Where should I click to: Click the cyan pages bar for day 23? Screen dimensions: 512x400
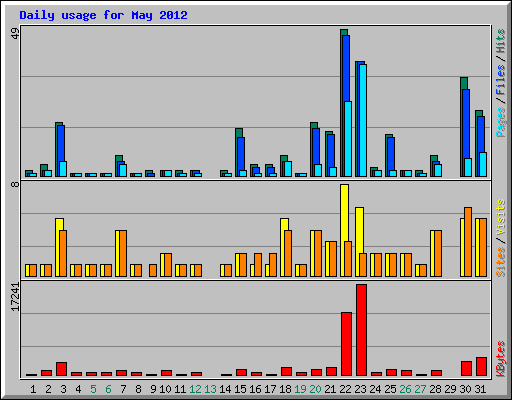pyautogui.click(x=363, y=120)
